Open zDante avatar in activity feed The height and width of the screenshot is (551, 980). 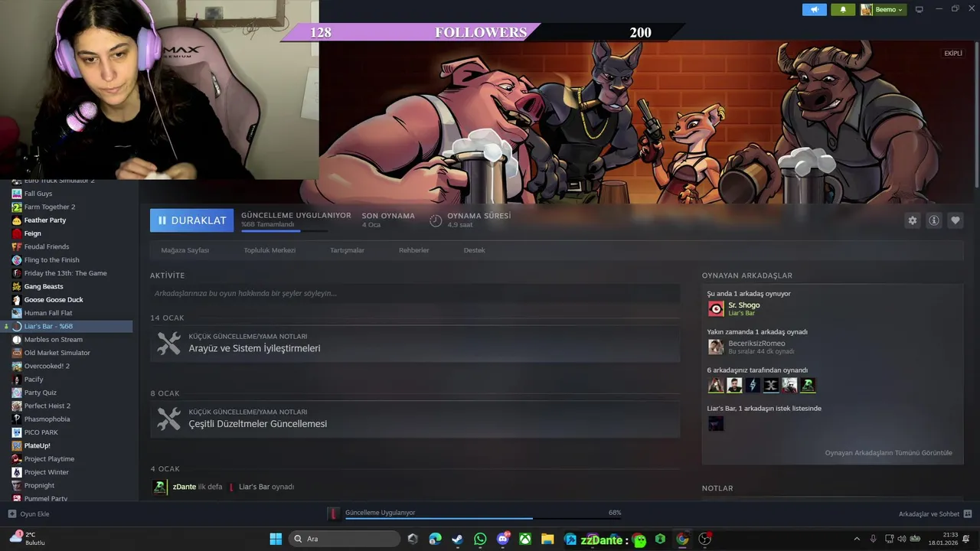tap(160, 487)
